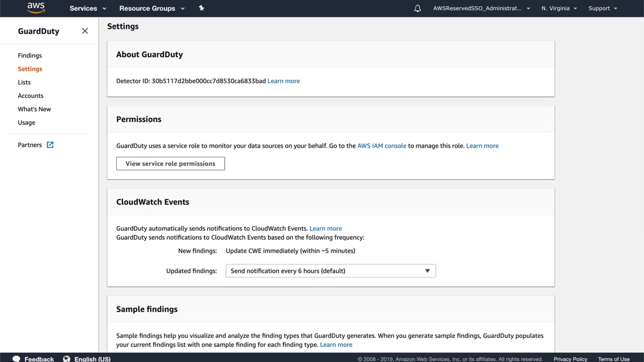Viewport: 644px width, 362px height.
Task: Open the Updated findings frequency dropdown
Action: [x=331, y=271]
